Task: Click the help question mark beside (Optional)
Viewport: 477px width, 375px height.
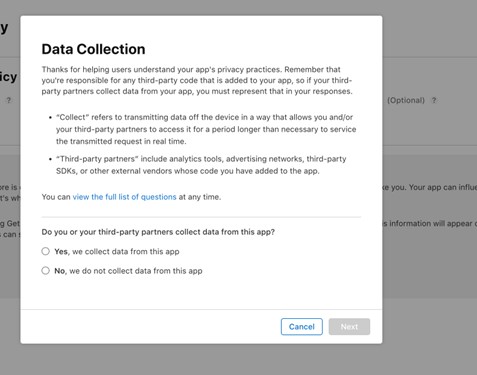Action: (434, 100)
